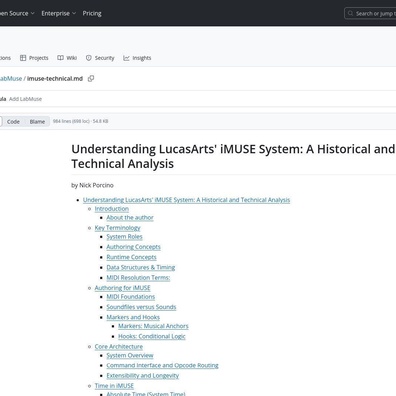Go to Runtime Concepts heading
Image resolution: width=396 pixels, height=396 pixels.
point(131,257)
